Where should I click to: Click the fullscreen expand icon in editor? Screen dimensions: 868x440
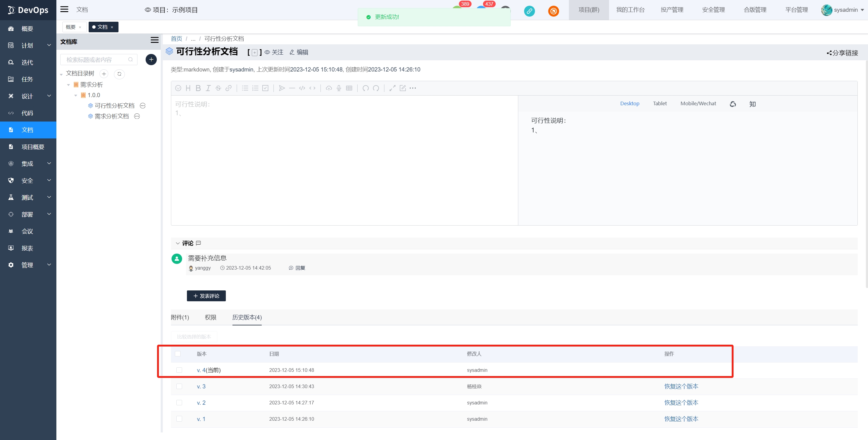click(392, 88)
